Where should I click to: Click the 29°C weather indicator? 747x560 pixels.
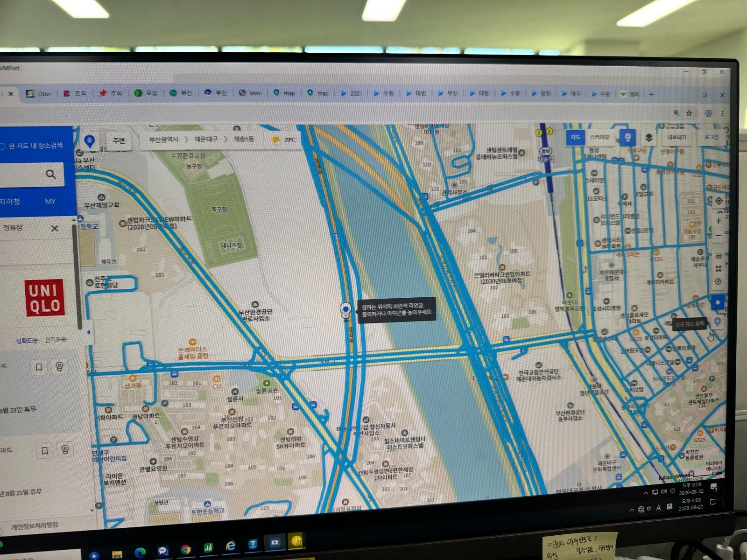(x=284, y=140)
